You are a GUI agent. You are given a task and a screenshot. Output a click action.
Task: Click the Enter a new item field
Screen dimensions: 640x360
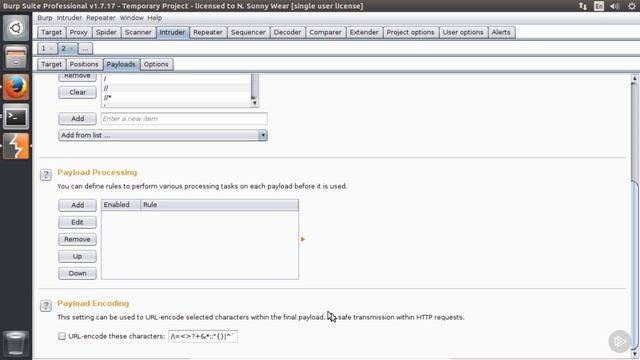(x=184, y=119)
